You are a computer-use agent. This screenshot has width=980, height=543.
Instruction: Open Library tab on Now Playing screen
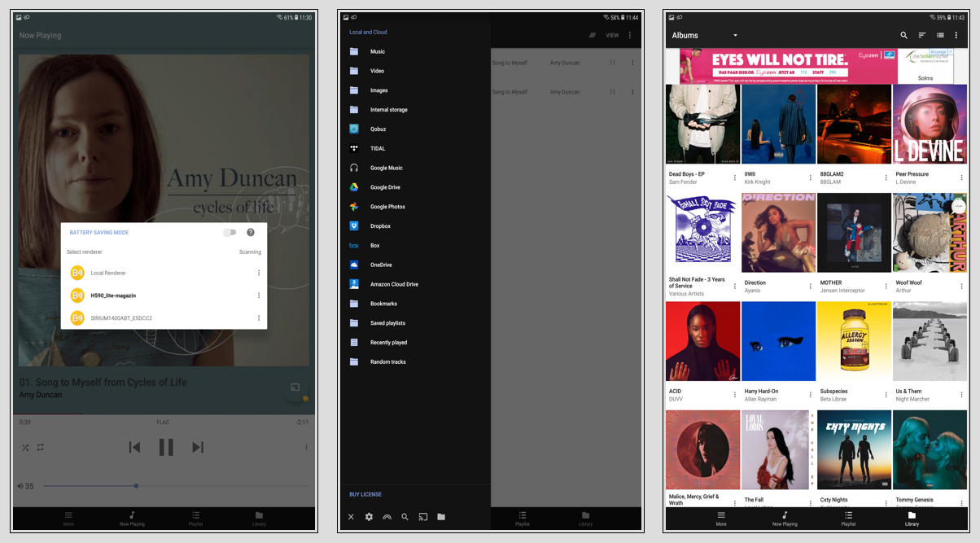point(259,519)
